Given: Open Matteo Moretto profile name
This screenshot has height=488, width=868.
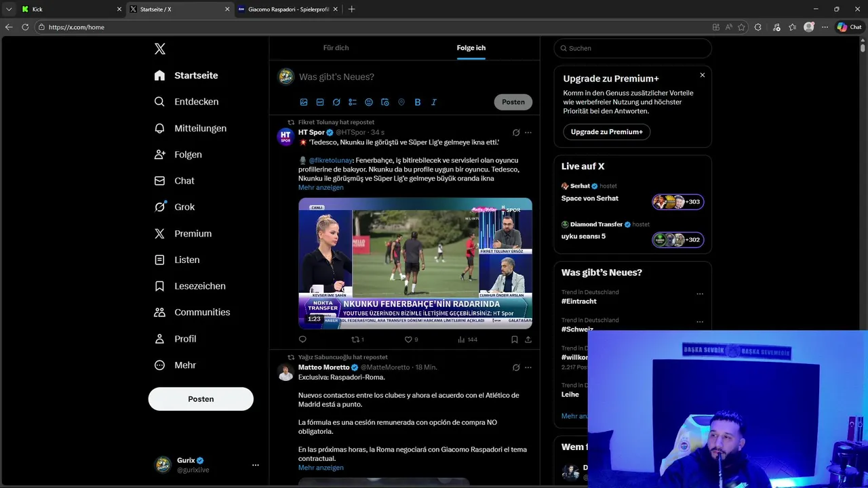Looking at the screenshot, I should pyautogui.click(x=323, y=367).
